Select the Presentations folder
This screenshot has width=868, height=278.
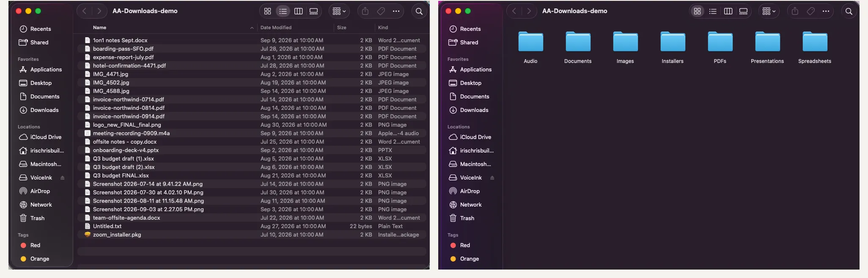[767, 42]
